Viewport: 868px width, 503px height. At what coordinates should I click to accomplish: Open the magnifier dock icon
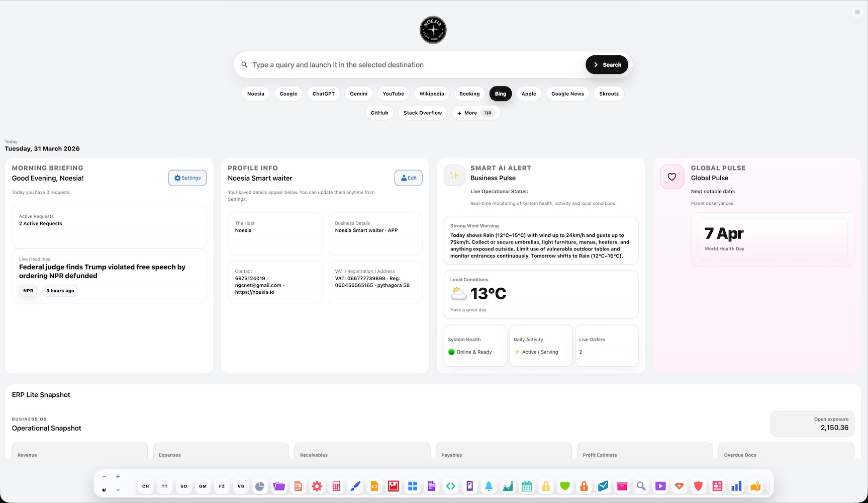(641, 486)
